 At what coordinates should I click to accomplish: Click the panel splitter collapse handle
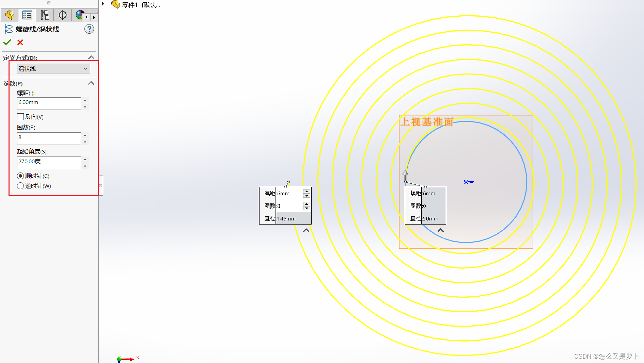tap(101, 185)
